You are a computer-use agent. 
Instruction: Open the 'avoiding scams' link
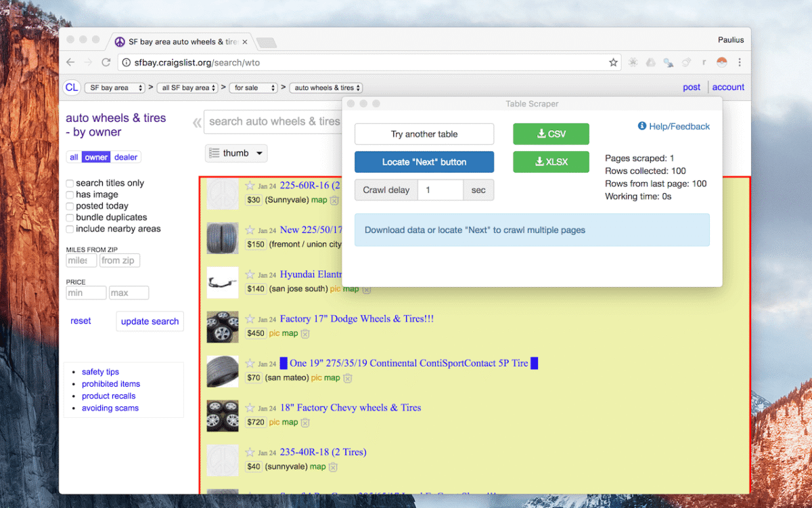pyautogui.click(x=110, y=408)
